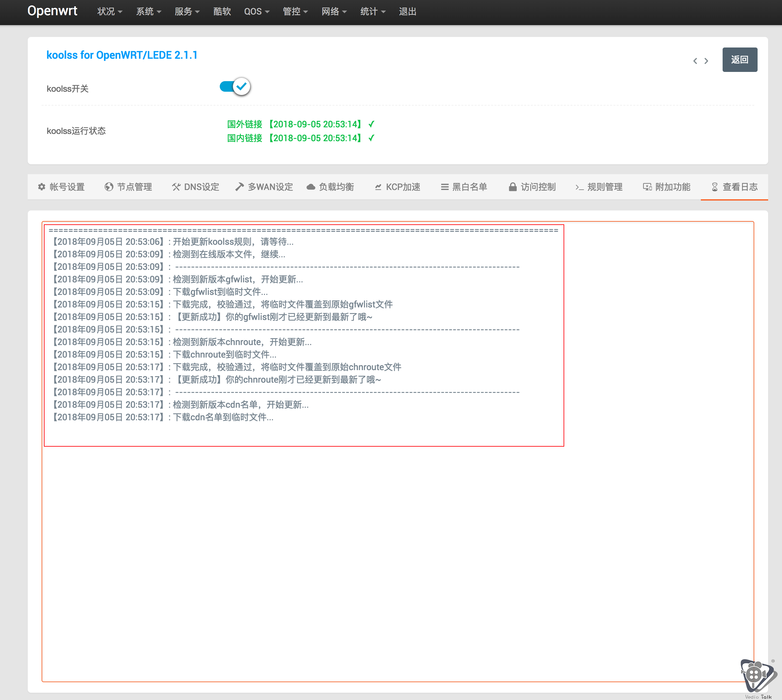Image resolution: width=782 pixels, height=700 pixels.
Task: Select the KCP加速 tab
Action: point(397,187)
